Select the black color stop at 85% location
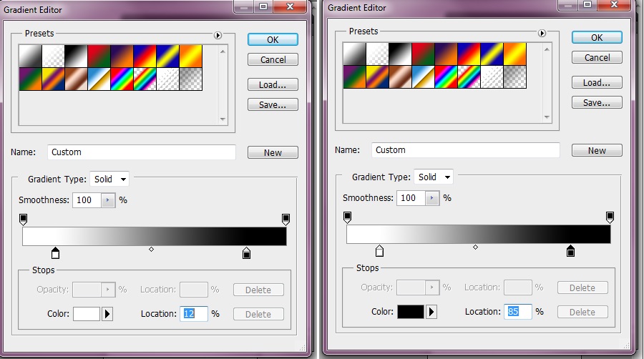This screenshot has height=359, width=644. pos(570,251)
